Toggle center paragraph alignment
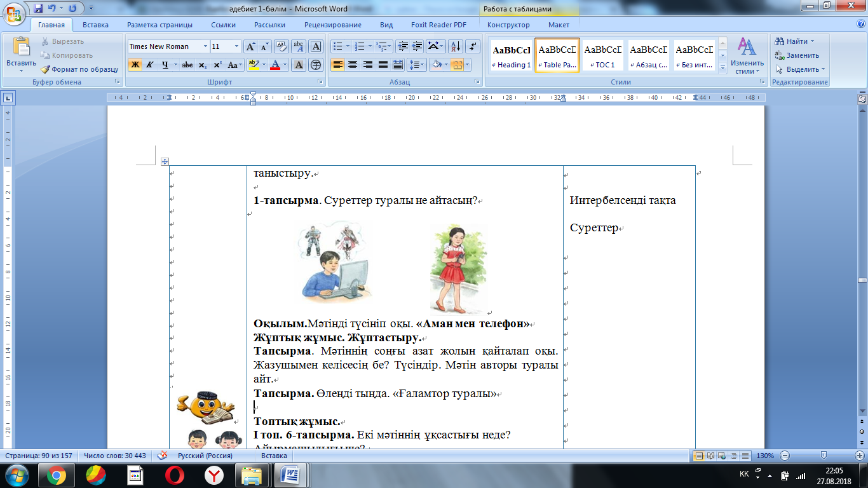Viewport: 868px width, 488px height. tap(352, 65)
